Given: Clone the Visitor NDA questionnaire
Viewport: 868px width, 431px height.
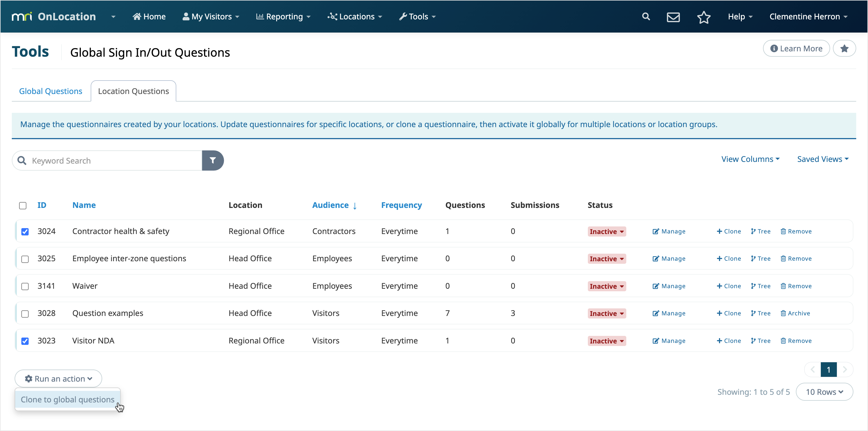Looking at the screenshot, I should coord(728,341).
